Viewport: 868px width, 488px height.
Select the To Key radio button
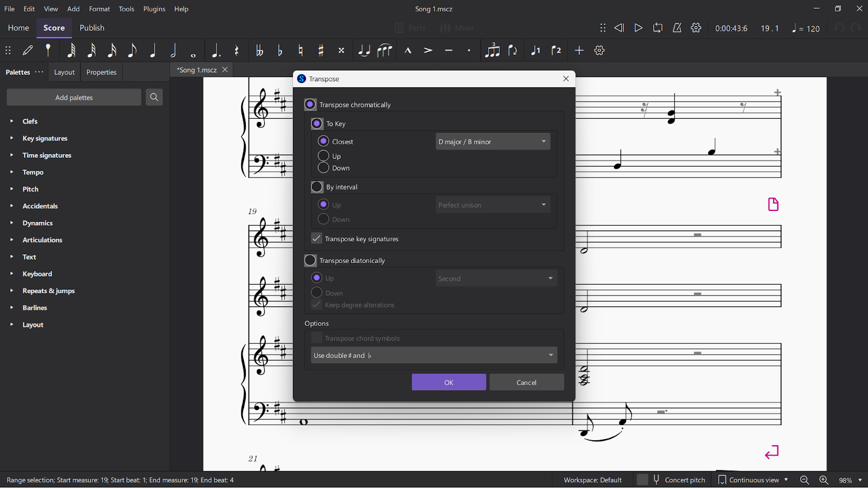(317, 124)
